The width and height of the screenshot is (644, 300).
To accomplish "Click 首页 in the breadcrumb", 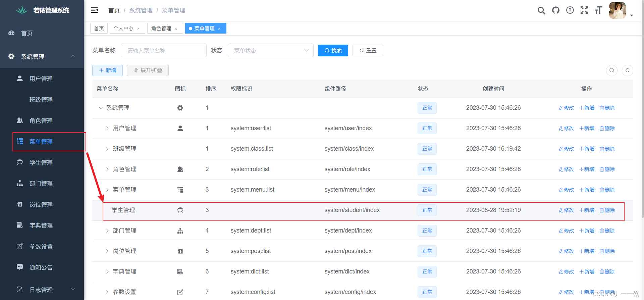I will (114, 10).
